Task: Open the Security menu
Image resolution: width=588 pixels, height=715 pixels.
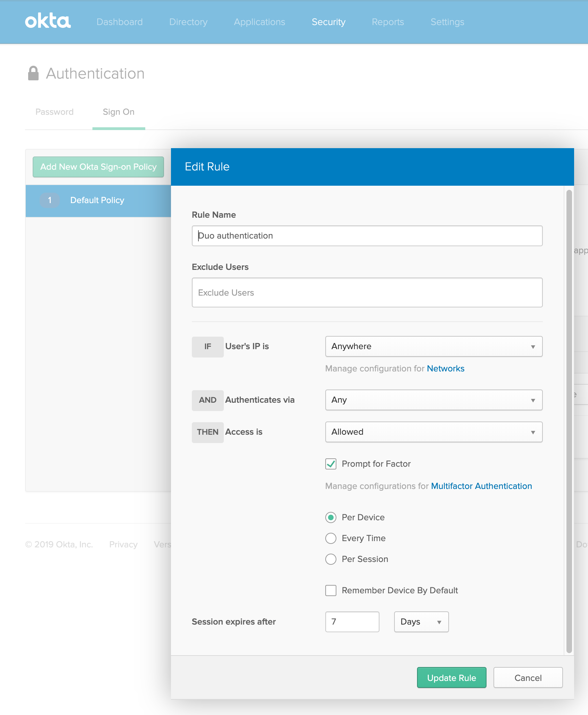Action: (x=328, y=22)
